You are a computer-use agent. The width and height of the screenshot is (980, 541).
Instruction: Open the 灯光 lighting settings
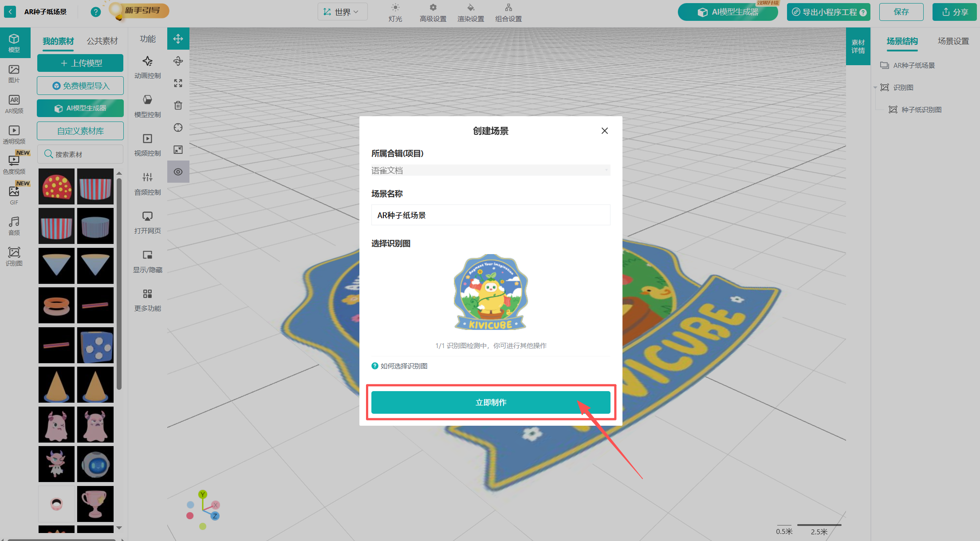[x=395, y=12]
